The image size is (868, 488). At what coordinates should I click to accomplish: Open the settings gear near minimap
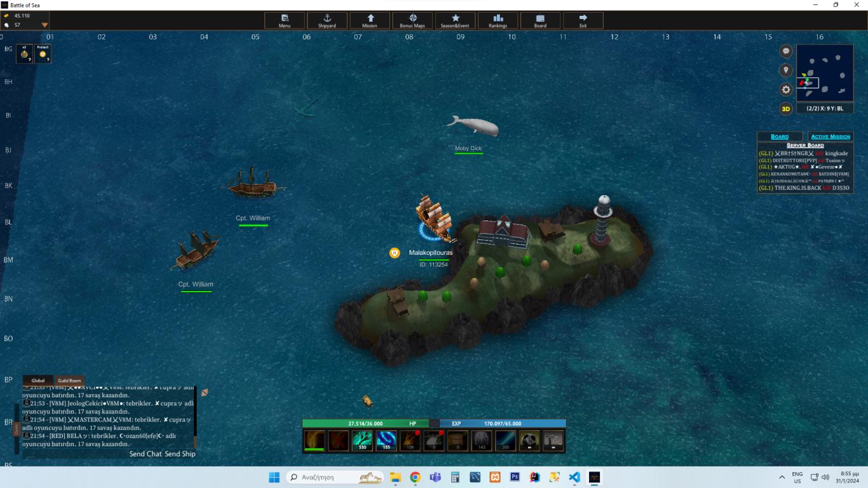click(786, 90)
